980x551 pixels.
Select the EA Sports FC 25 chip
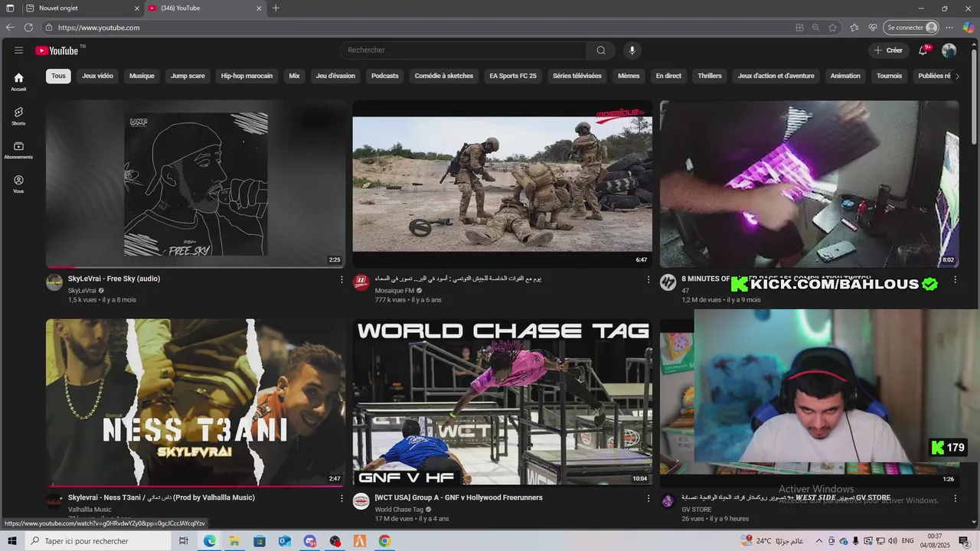click(x=513, y=76)
